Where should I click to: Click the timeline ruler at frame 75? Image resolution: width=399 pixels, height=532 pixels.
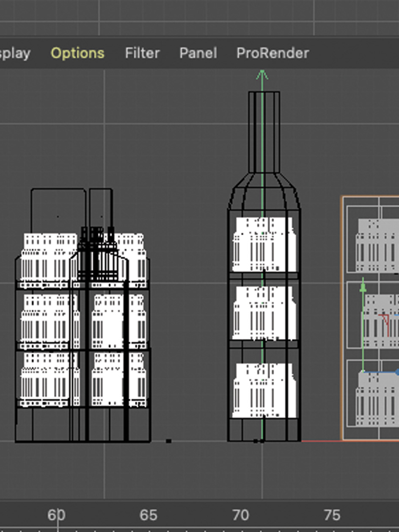coord(332,515)
